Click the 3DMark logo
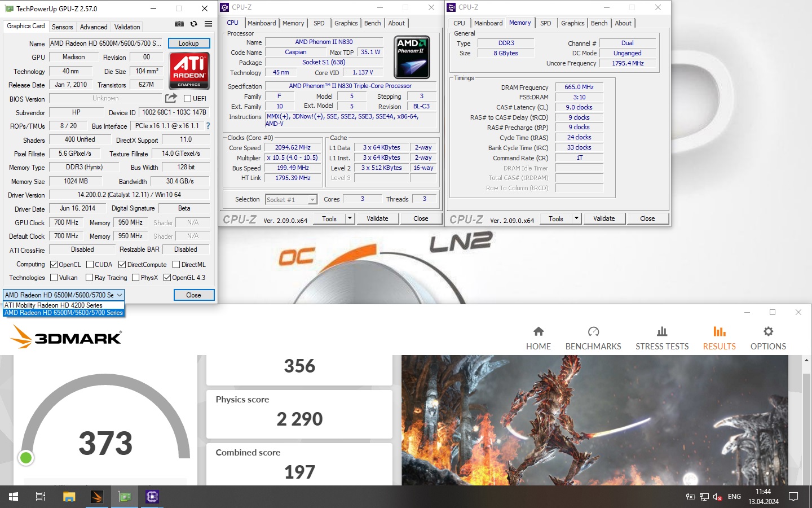 coord(66,338)
